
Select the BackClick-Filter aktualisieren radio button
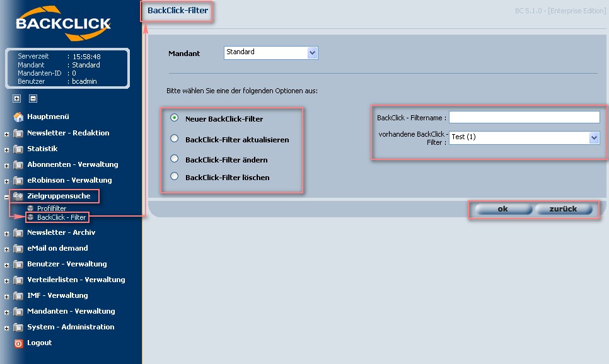pos(175,139)
